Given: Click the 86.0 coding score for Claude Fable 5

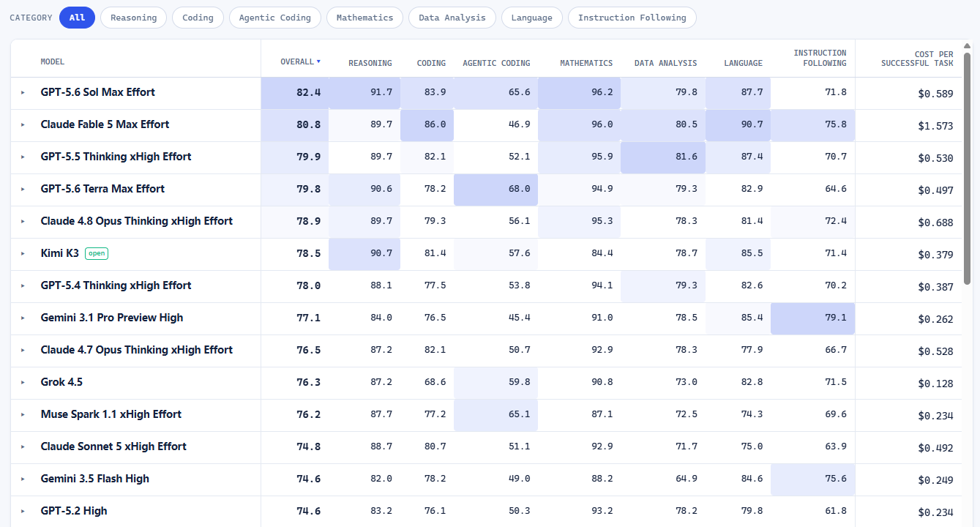Looking at the screenshot, I should click(x=435, y=124).
